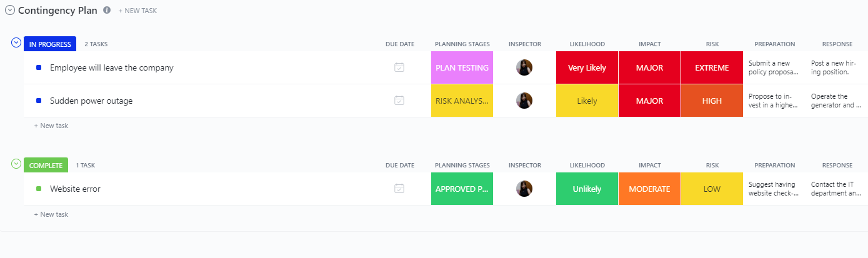Click + NEW TASK beside list title
The image size is (868, 258).
point(137,11)
